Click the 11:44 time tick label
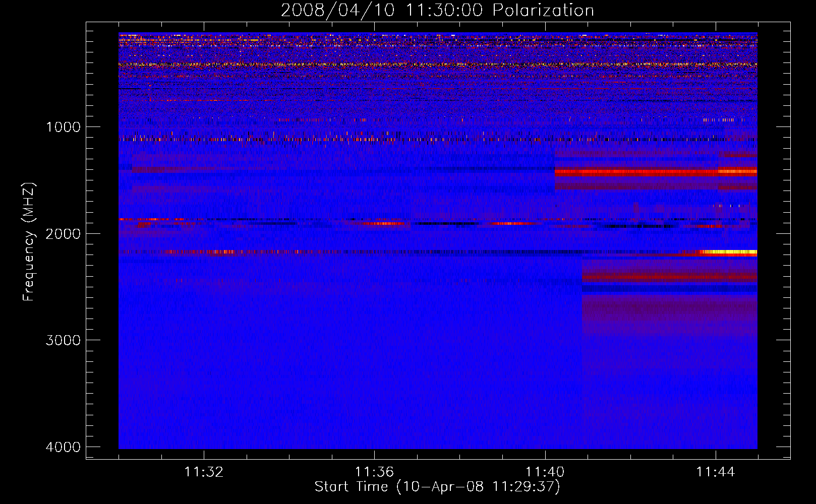 click(x=716, y=472)
